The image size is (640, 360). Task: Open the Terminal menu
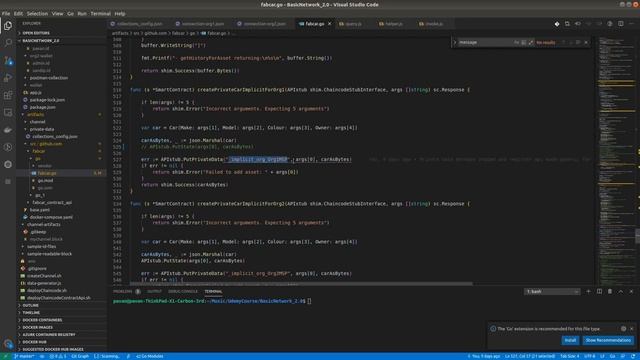coord(100,13)
